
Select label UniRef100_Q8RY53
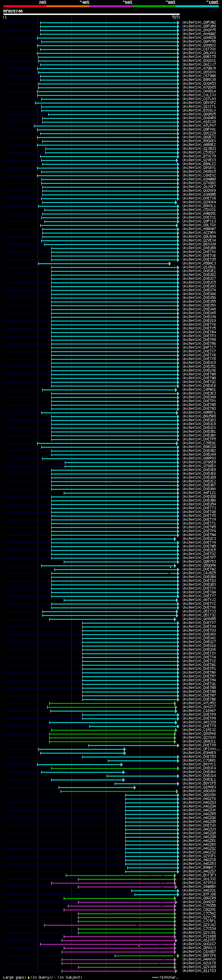pyautogui.click(x=199, y=561)
